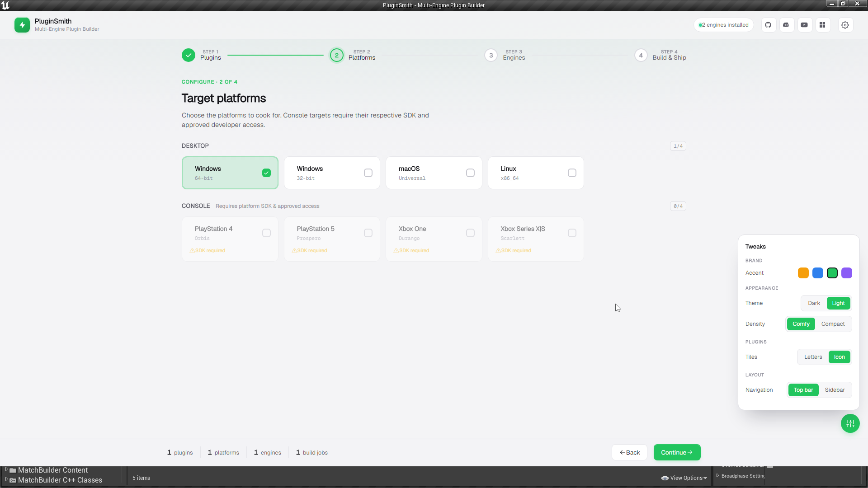Check the Xbox Series X|S checkbox
Viewport: 868px width, 488px height.
coord(572,233)
